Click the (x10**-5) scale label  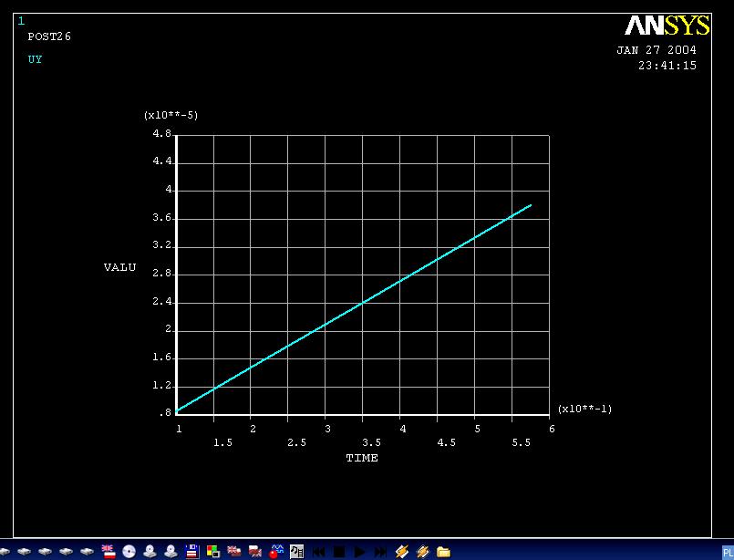point(171,115)
